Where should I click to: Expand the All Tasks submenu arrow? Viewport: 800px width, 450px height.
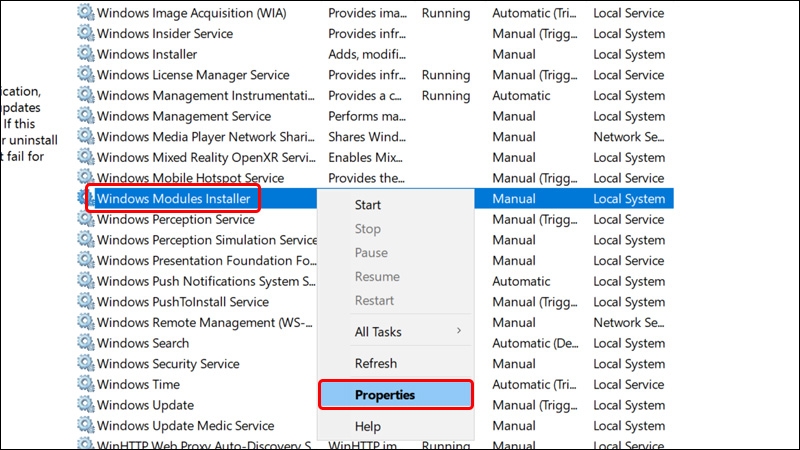coord(459,331)
